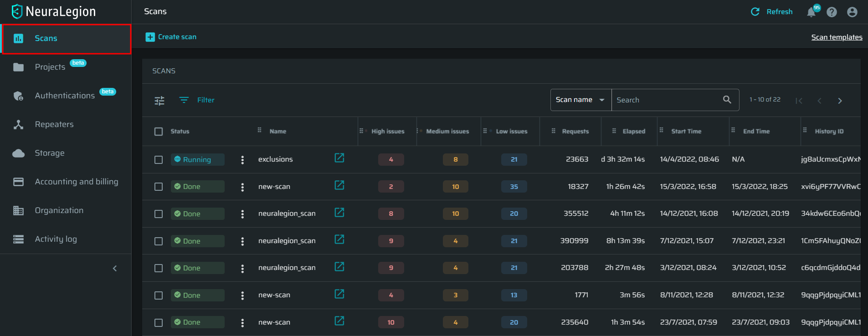Select checkbox for 3/12/2021 neuralegion_scan
The image size is (868, 336).
[159, 268]
